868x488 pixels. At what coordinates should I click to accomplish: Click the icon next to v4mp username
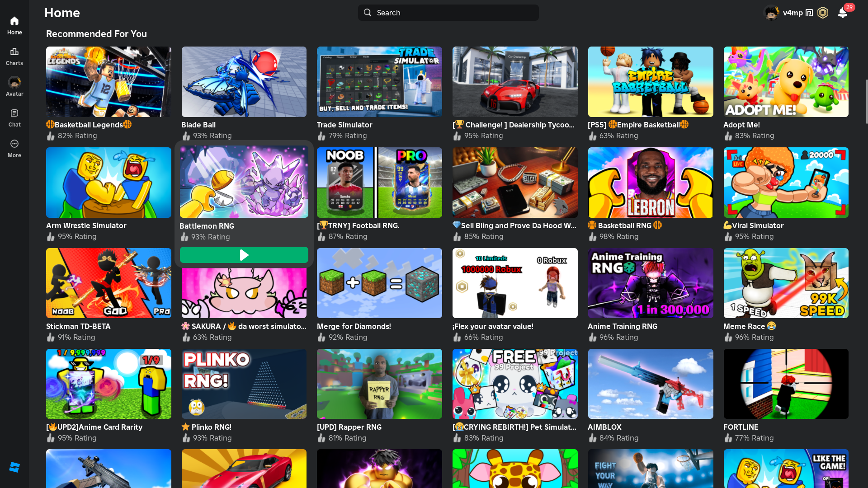click(809, 13)
